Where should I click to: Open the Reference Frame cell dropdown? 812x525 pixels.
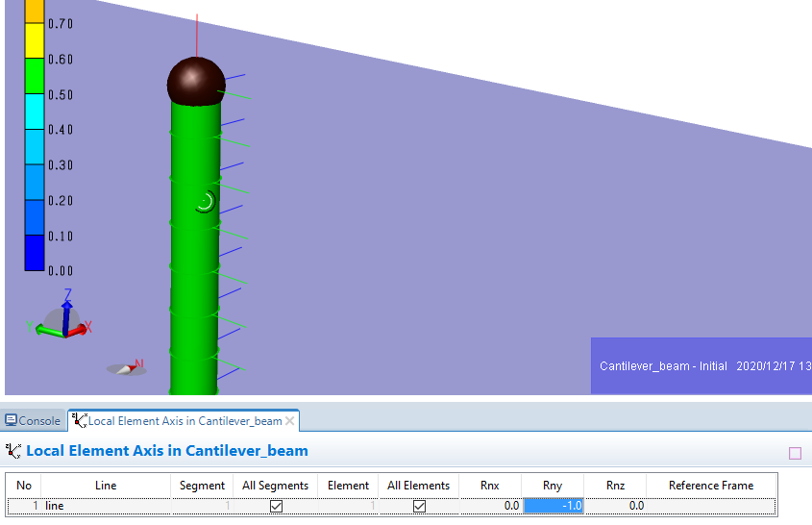pyautogui.click(x=710, y=506)
